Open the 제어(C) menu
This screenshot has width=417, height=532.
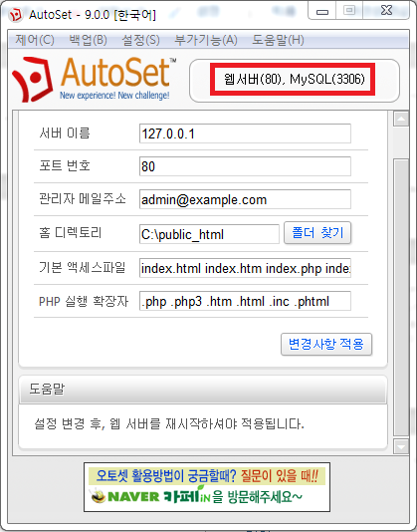35,40
